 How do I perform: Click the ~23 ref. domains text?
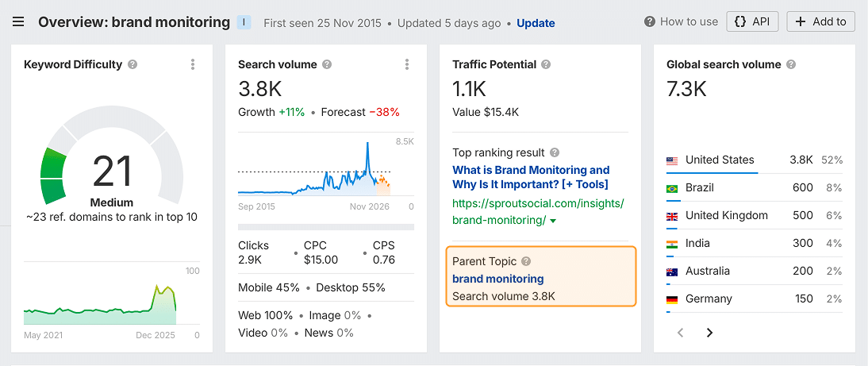click(112, 217)
